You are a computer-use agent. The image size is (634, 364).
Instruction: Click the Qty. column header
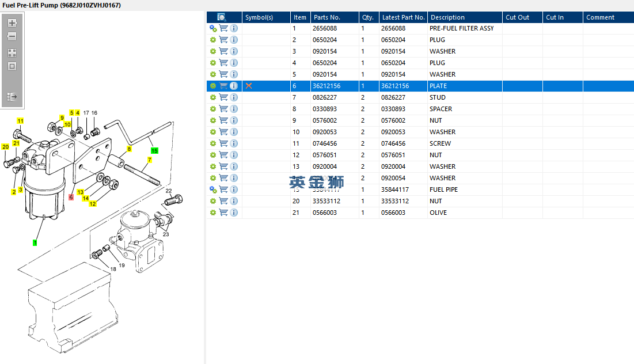pos(367,17)
